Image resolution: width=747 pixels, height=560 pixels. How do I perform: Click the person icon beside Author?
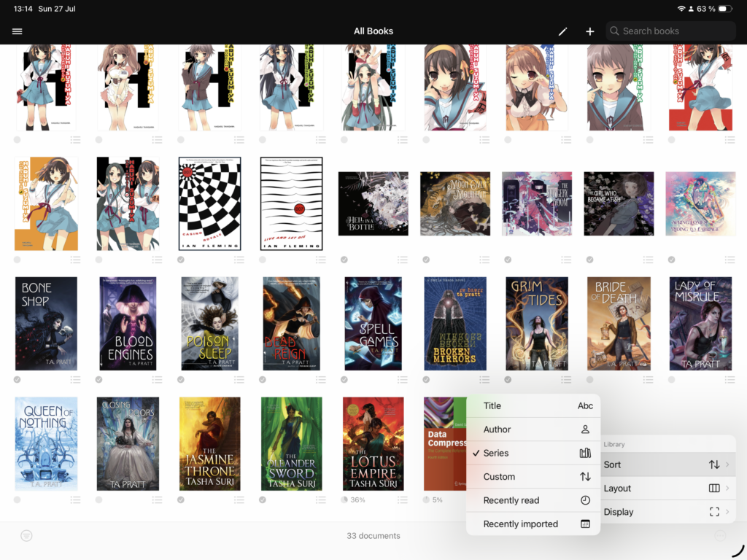tap(585, 429)
